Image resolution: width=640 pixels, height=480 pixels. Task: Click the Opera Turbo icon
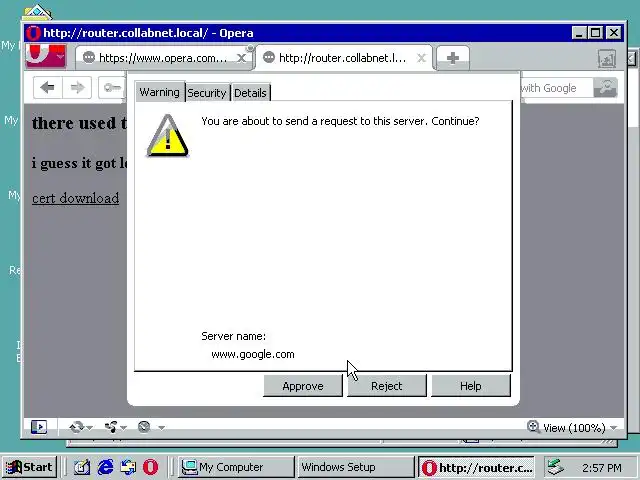[144, 427]
